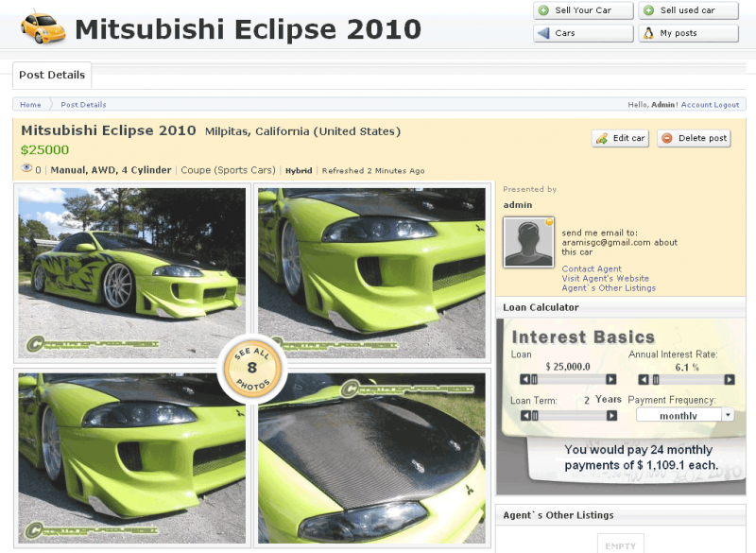Click the Agent's Other Listings panel header
This screenshot has width=756, height=553.
[621, 515]
